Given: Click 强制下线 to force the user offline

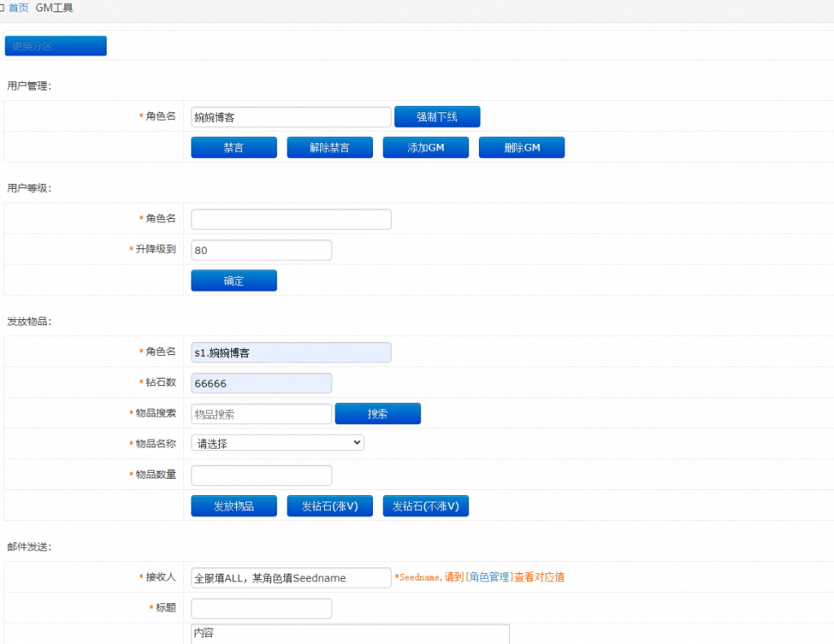Looking at the screenshot, I should tap(437, 116).
